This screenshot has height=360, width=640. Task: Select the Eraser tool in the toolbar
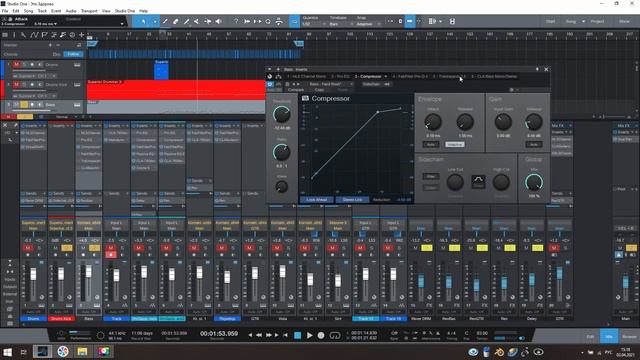coord(176,21)
